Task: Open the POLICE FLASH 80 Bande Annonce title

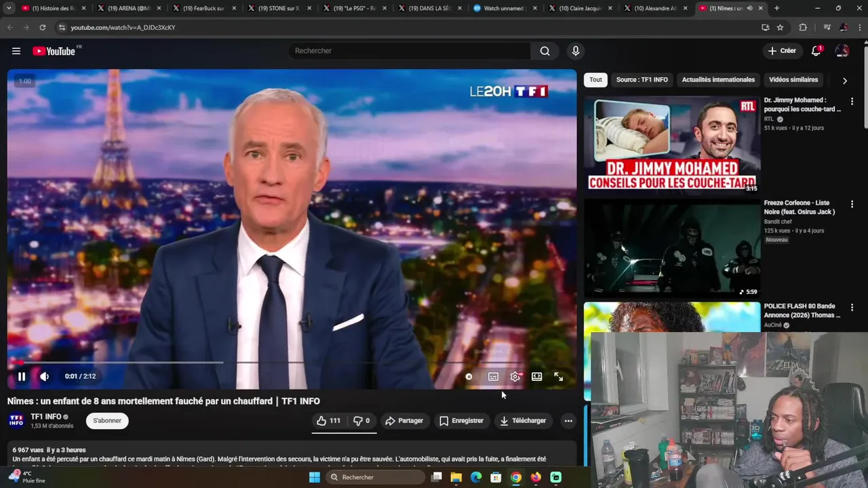Action: coord(802,310)
